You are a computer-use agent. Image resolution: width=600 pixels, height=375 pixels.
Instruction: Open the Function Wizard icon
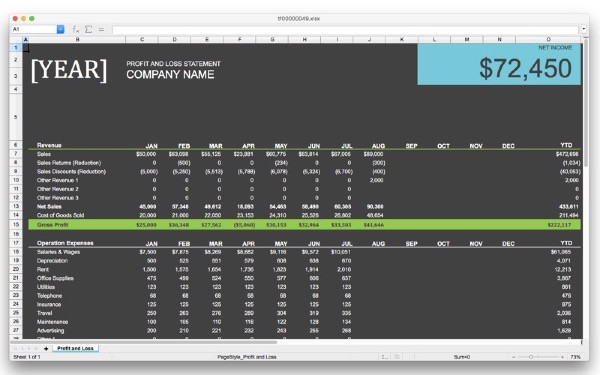click(76, 29)
